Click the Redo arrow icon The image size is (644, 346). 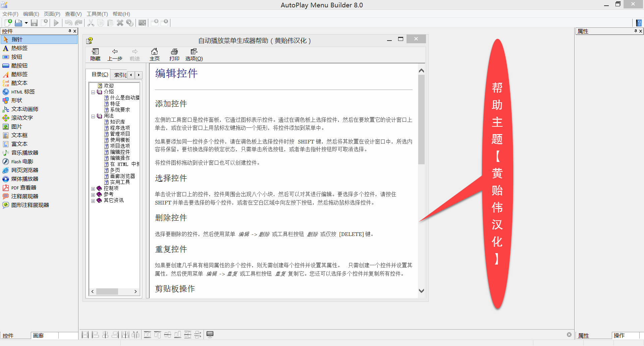[x=78, y=23]
